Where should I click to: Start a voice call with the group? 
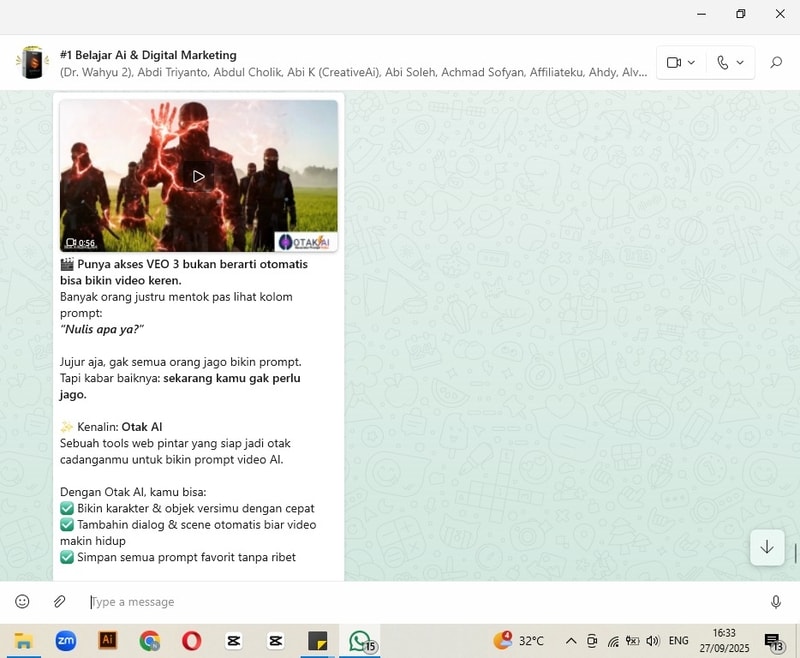722,62
